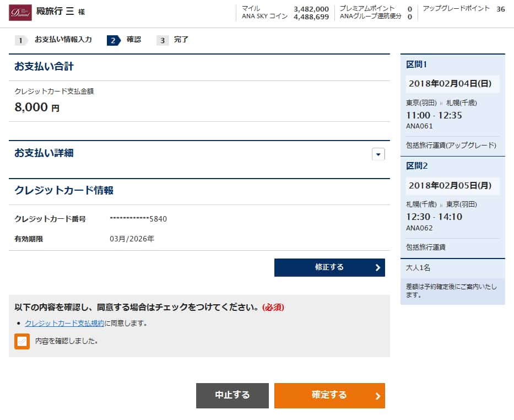Check the 内容を確認しました checkbox
Image resolution: width=514 pixels, height=420 pixels.
[x=22, y=341]
